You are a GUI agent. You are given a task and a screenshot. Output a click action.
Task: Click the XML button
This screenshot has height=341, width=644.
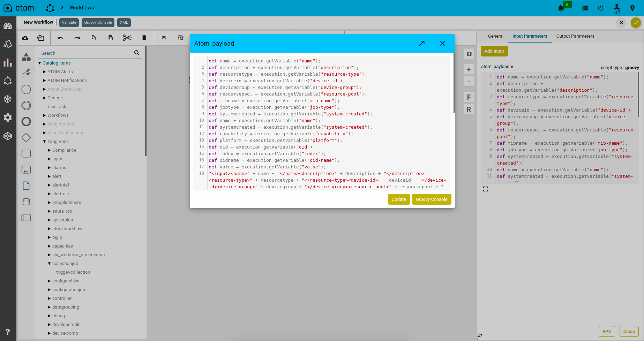click(x=124, y=23)
